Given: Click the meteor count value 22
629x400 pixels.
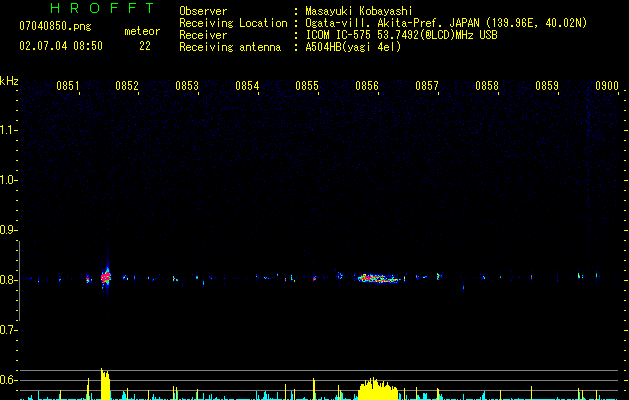Looking at the screenshot, I should (x=145, y=46).
